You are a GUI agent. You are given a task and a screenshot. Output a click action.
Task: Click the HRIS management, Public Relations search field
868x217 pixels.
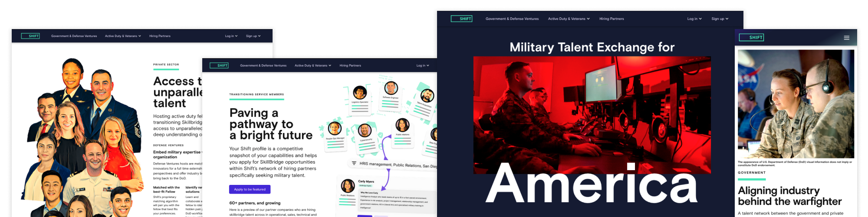coord(393,164)
